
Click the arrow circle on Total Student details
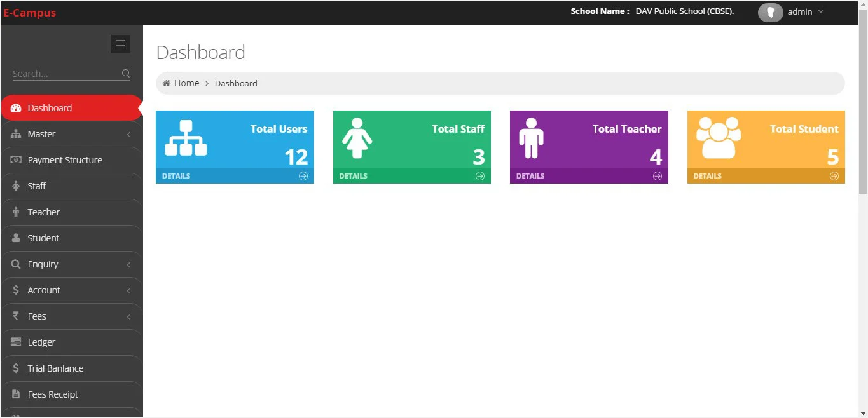click(x=834, y=176)
